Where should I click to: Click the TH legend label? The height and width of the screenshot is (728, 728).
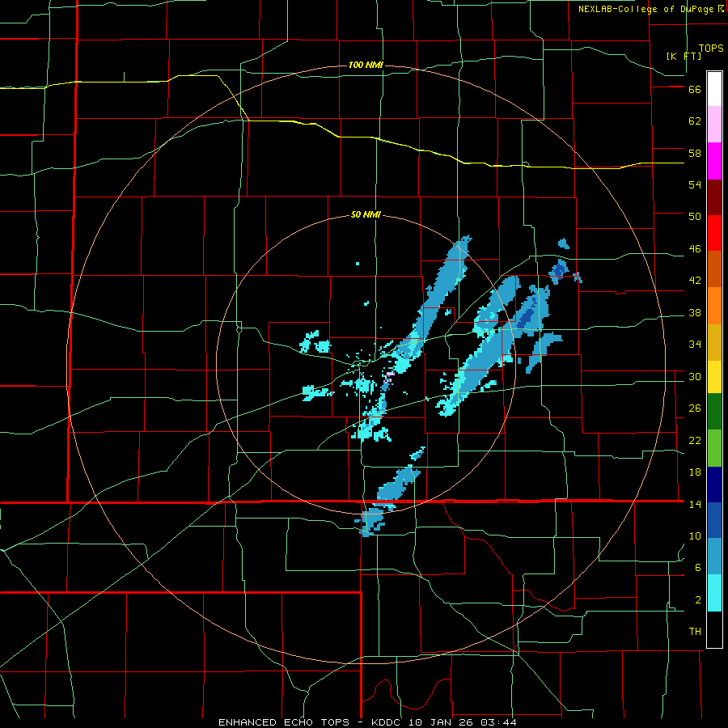[695, 632]
